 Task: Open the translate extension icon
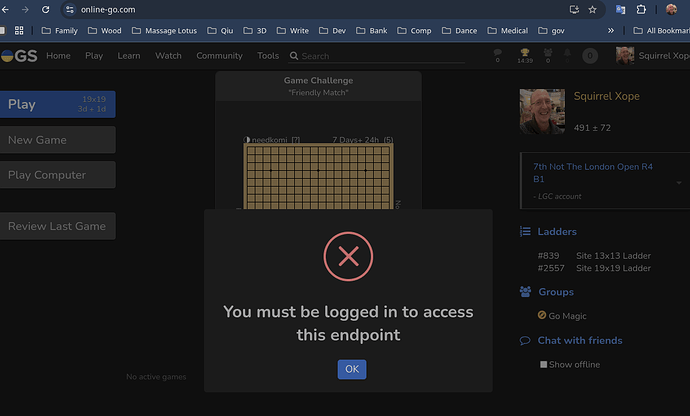point(620,9)
